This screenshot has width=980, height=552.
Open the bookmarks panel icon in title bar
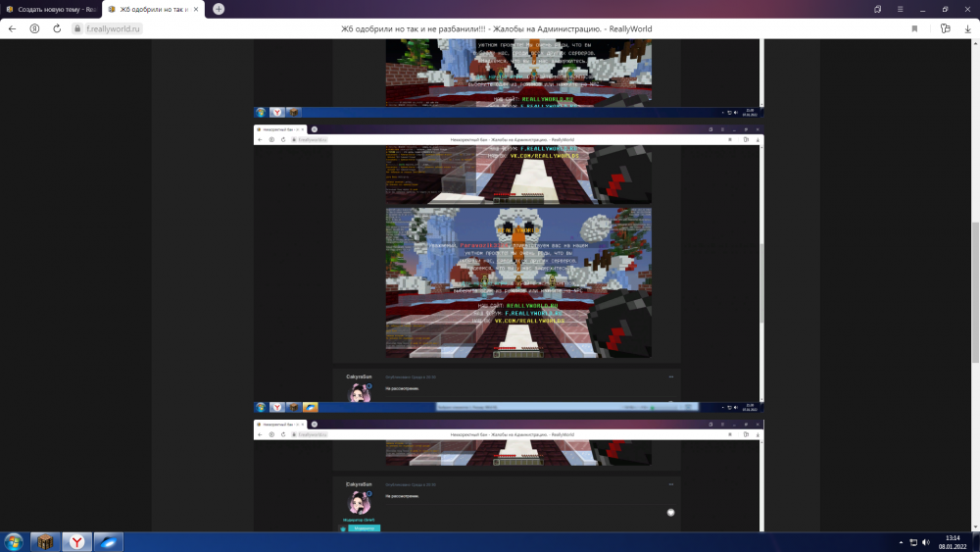click(877, 10)
